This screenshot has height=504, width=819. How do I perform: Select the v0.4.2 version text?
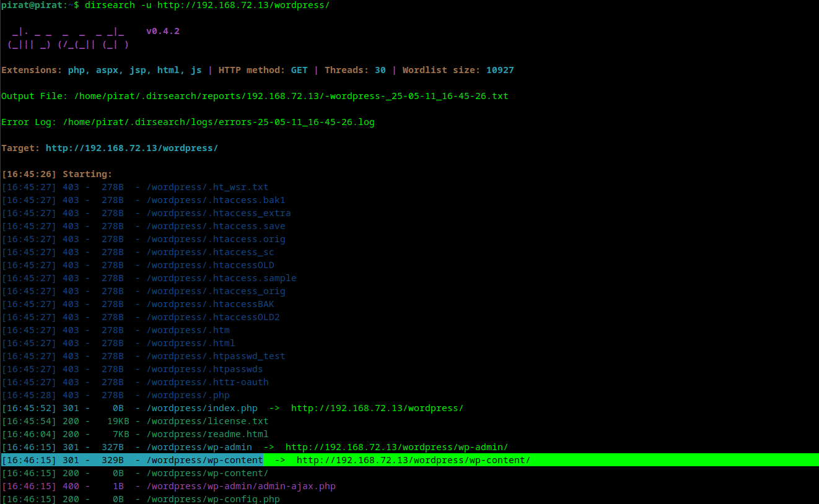tap(162, 31)
